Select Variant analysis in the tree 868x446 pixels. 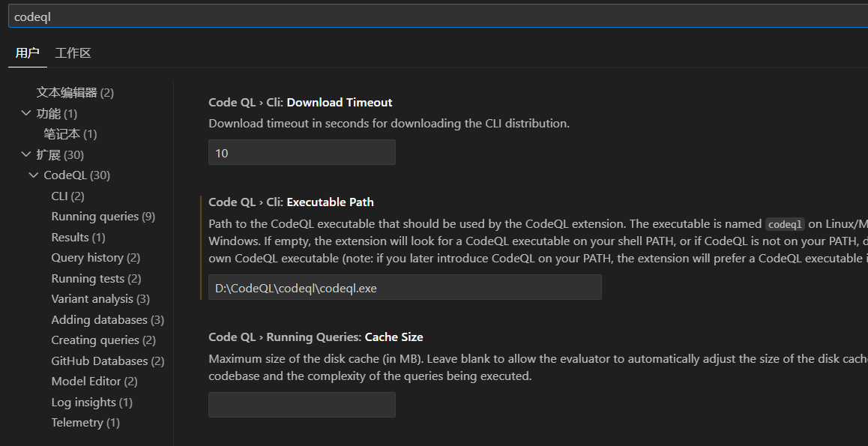point(100,299)
